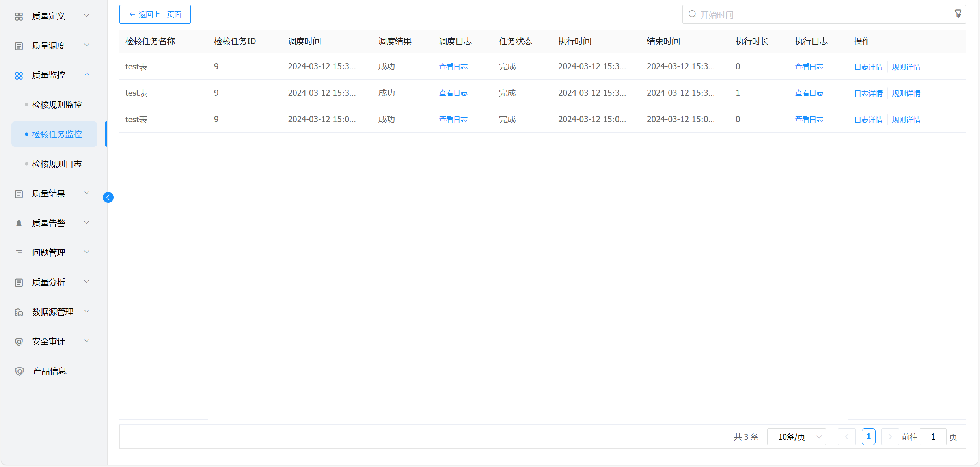Click the magnifier search icon
The height and width of the screenshot is (467, 980).
click(x=692, y=14)
